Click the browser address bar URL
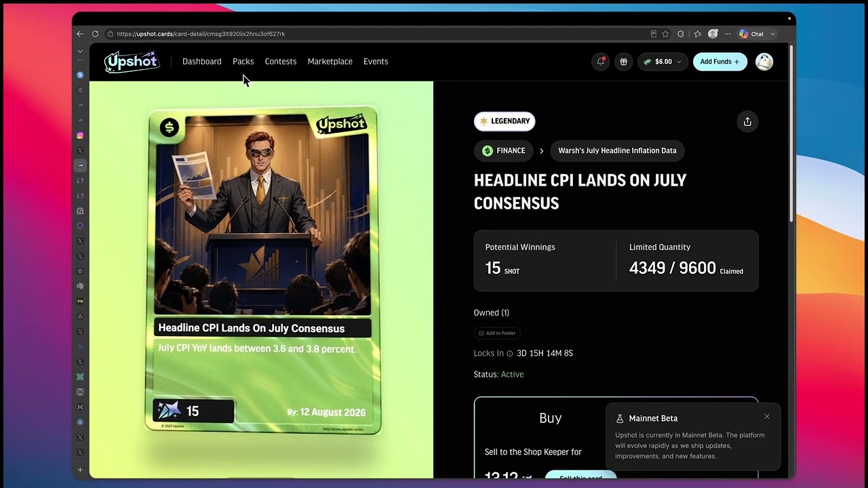 pos(201,34)
